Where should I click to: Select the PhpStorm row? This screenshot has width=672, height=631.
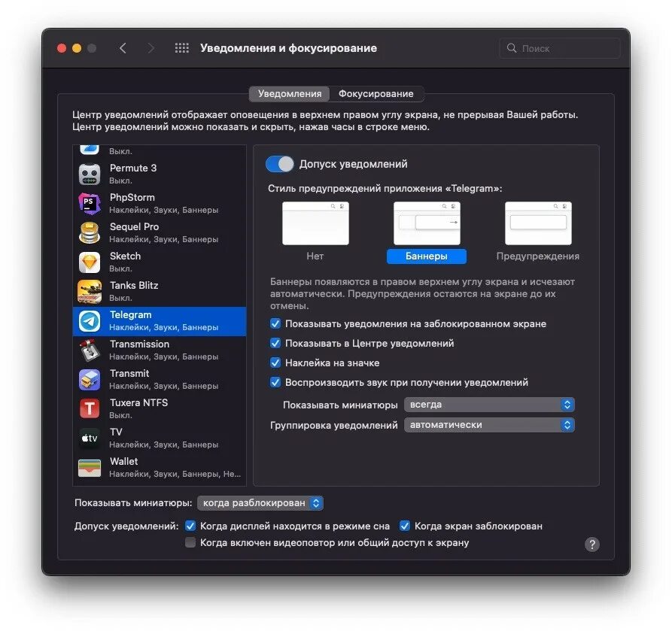pyautogui.click(x=160, y=204)
